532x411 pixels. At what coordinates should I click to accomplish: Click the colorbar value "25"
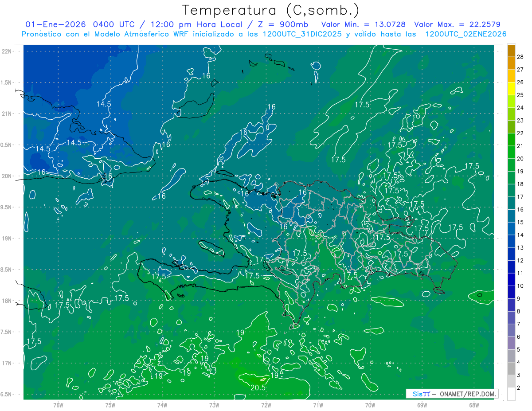(x=520, y=95)
